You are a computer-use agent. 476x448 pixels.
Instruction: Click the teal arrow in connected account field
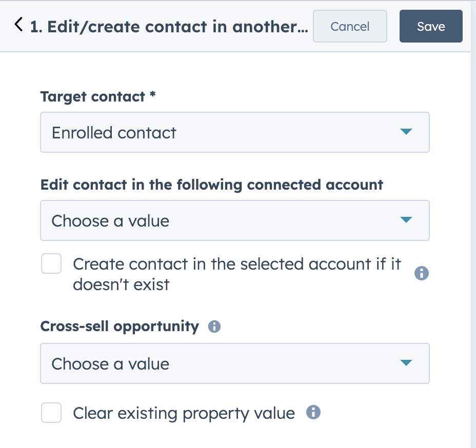[406, 219]
